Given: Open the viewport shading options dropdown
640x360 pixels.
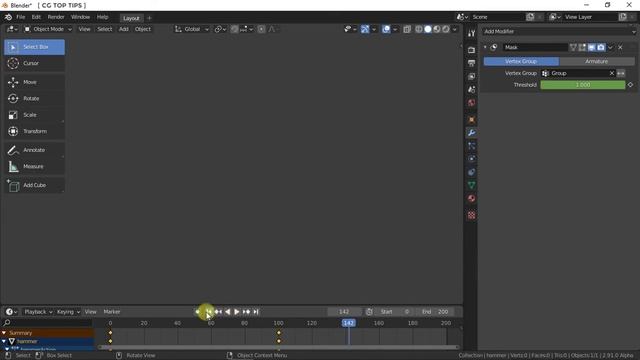Looking at the screenshot, I should 455,29.
